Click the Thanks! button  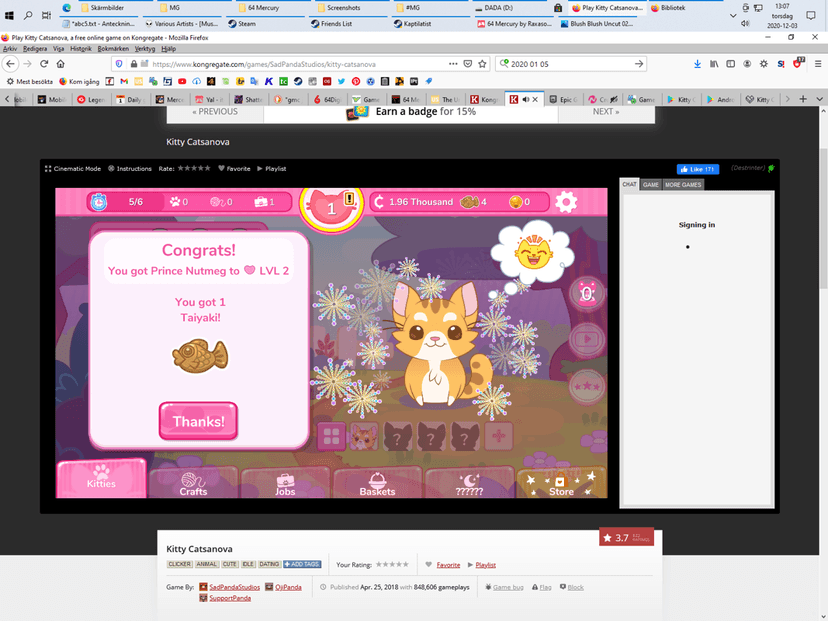[x=199, y=421]
